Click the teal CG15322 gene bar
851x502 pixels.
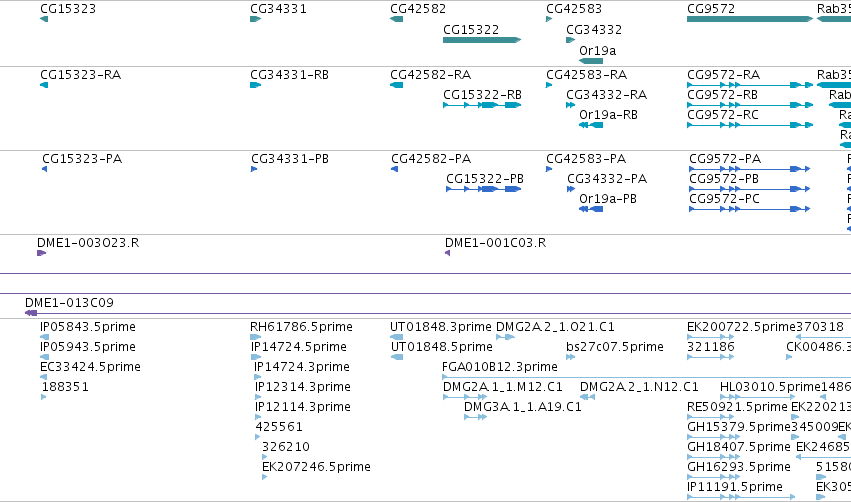482,40
